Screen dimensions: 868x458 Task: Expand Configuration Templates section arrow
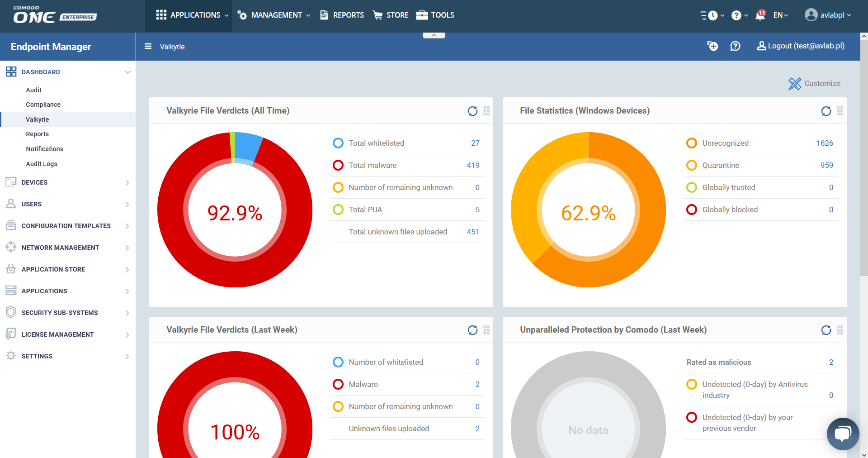coord(127,226)
